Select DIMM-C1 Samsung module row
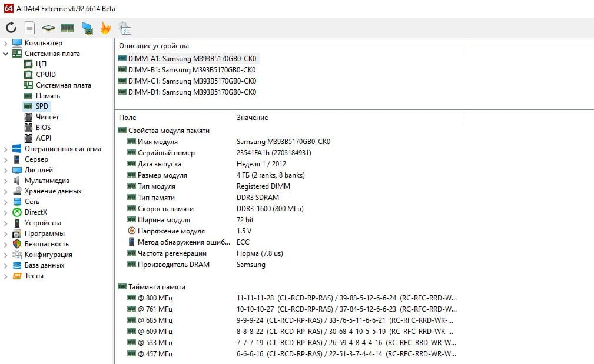This screenshot has width=594, height=364. point(187,81)
